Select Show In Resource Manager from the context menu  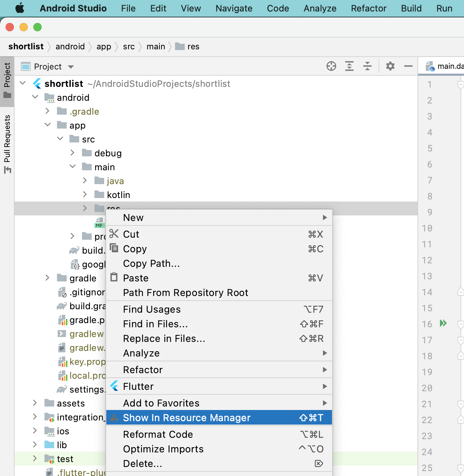(x=187, y=418)
